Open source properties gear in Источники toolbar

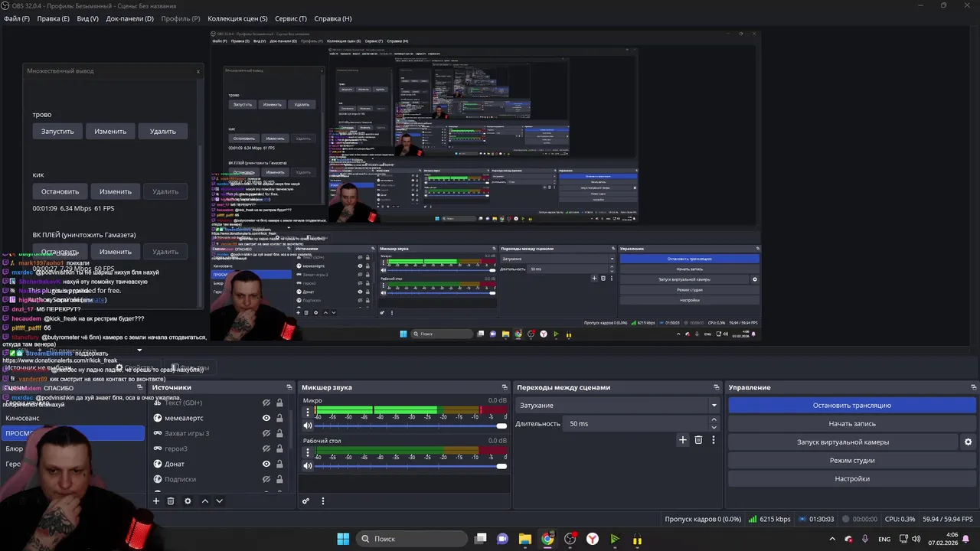pyautogui.click(x=188, y=501)
